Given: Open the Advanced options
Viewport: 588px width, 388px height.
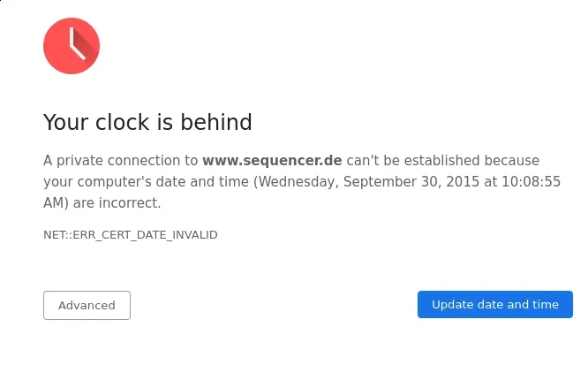Looking at the screenshot, I should pyautogui.click(x=87, y=305).
